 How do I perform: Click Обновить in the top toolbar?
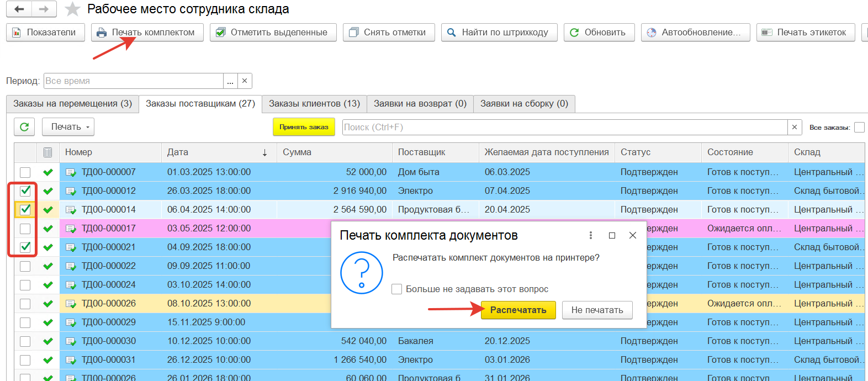tap(599, 33)
